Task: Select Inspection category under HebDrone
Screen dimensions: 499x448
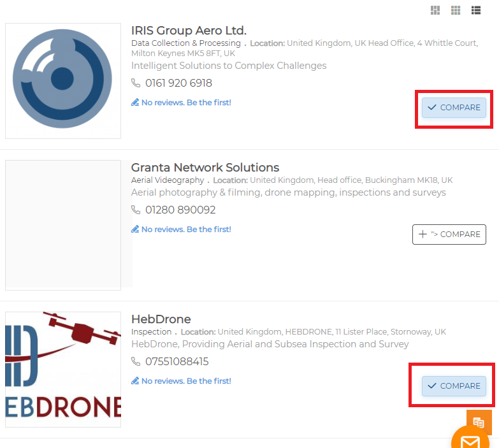Action: point(151,332)
